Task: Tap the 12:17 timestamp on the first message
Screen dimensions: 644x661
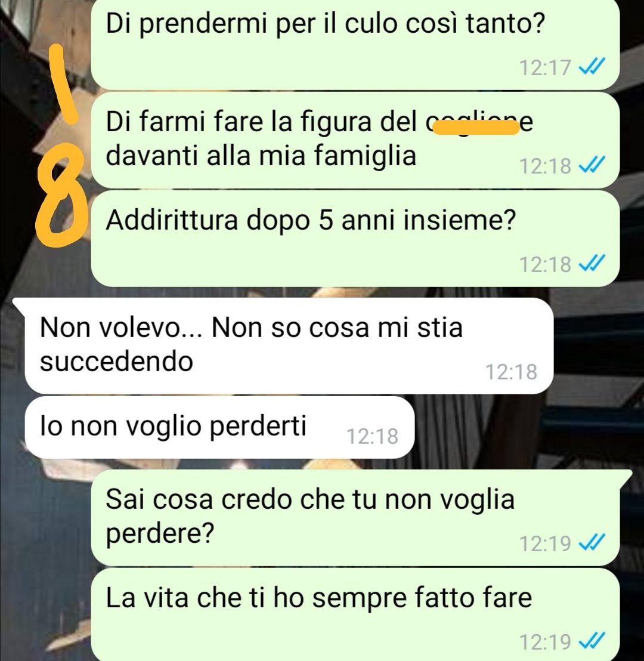Action: coord(545,67)
